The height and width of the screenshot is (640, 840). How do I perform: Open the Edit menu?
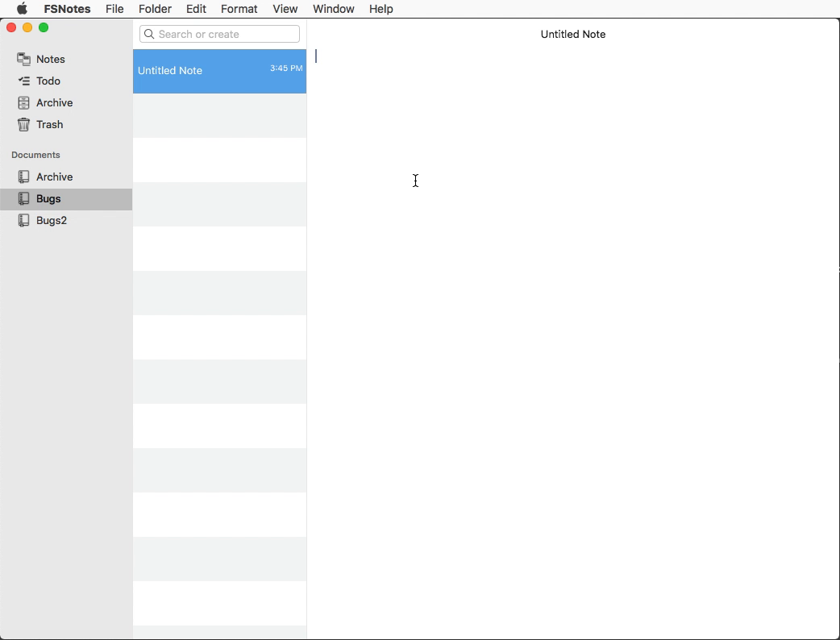pyautogui.click(x=196, y=9)
